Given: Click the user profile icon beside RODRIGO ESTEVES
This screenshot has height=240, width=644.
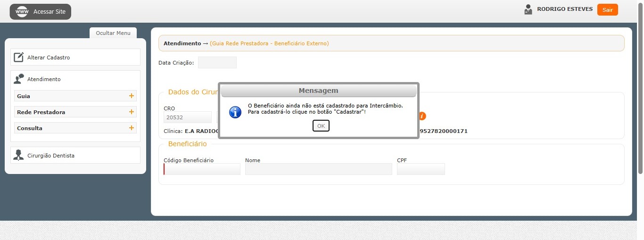Looking at the screenshot, I should pos(528,9).
